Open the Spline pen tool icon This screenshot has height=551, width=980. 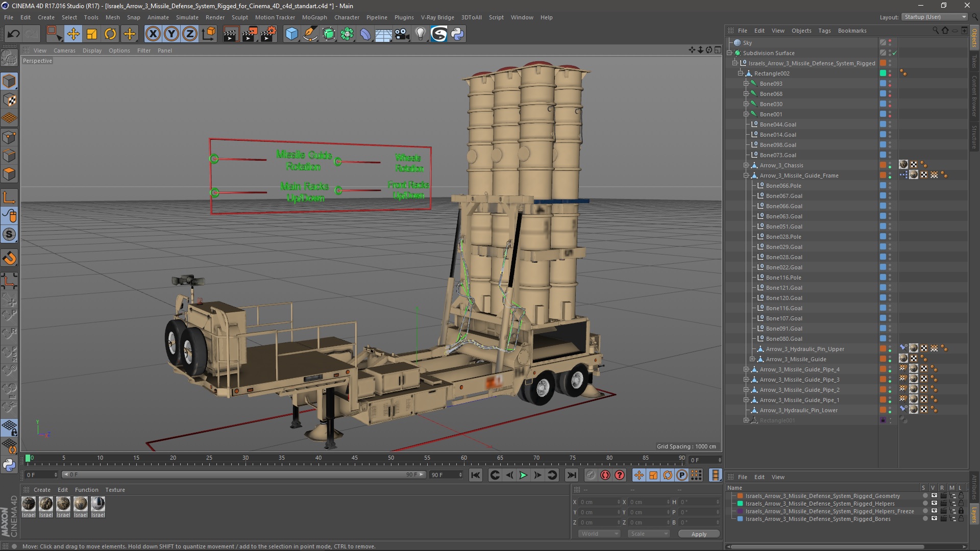(310, 34)
